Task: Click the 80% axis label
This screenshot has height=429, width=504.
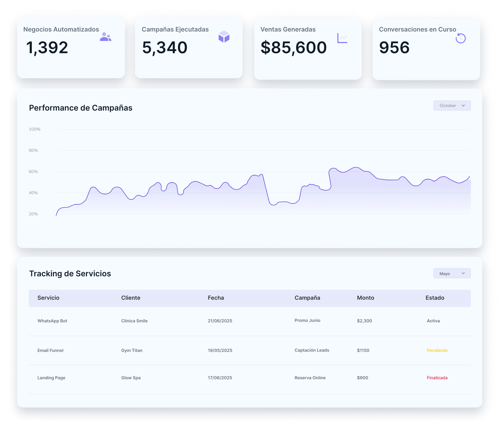Action: pos(33,150)
